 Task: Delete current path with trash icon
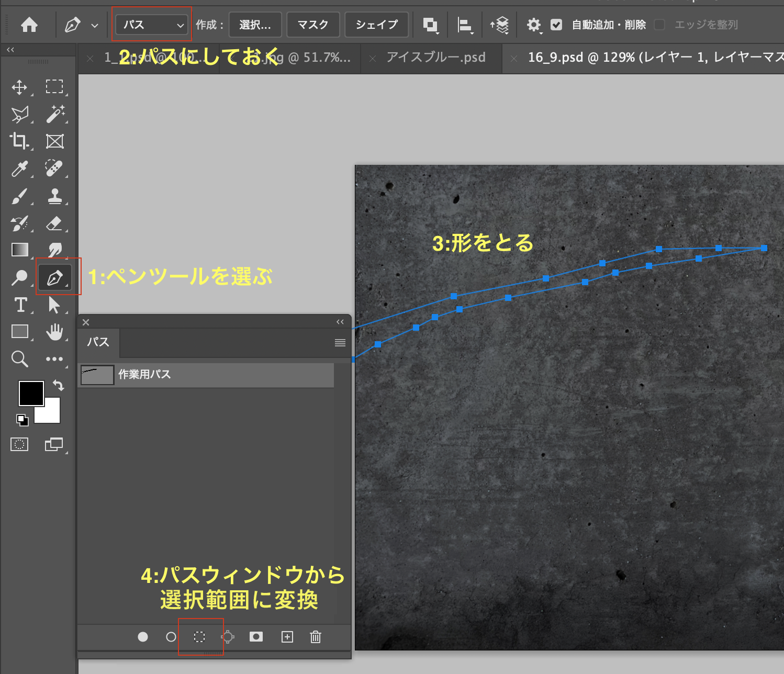[x=316, y=637]
